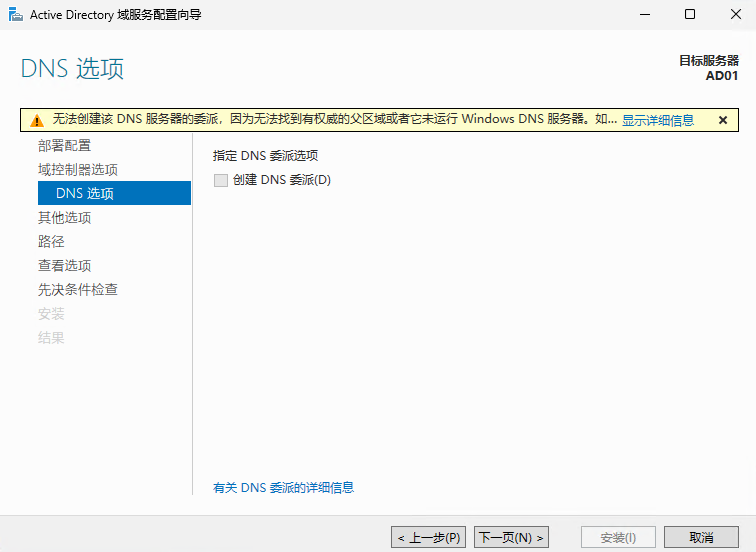Screen dimensions: 756x552
Task: Jump to 先决条件检查 step
Action: pyautogui.click(x=77, y=290)
